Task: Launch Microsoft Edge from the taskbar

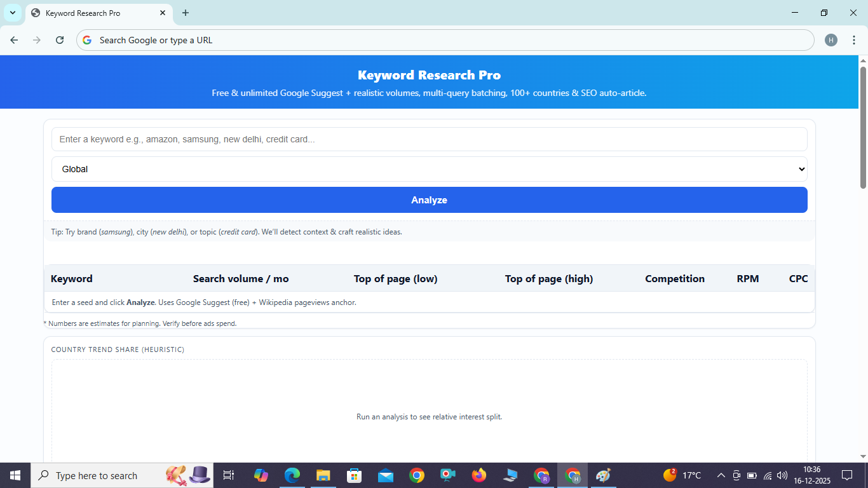Action: click(292, 475)
